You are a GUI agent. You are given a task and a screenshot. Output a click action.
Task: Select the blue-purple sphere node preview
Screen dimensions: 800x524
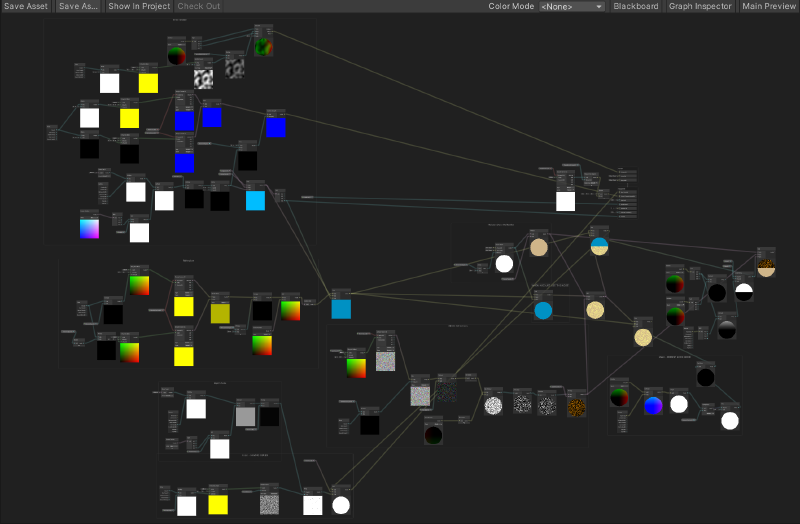pos(653,406)
